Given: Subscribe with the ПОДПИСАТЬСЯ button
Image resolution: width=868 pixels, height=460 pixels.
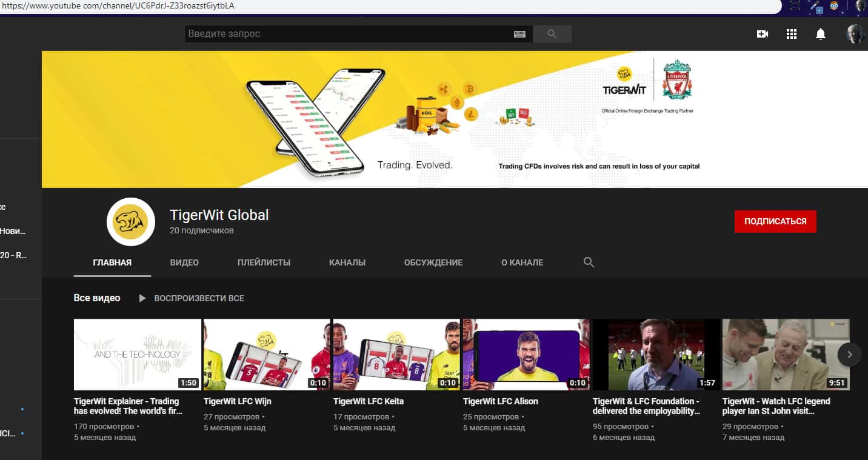Looking at the screenshot, I should pos(775,221).
